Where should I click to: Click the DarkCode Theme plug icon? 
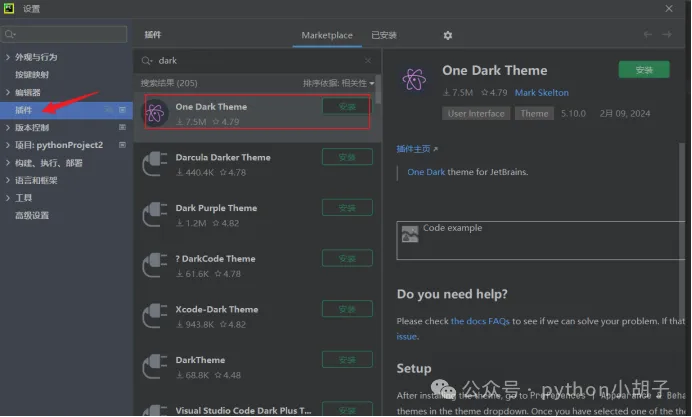(x=155, y=265)
